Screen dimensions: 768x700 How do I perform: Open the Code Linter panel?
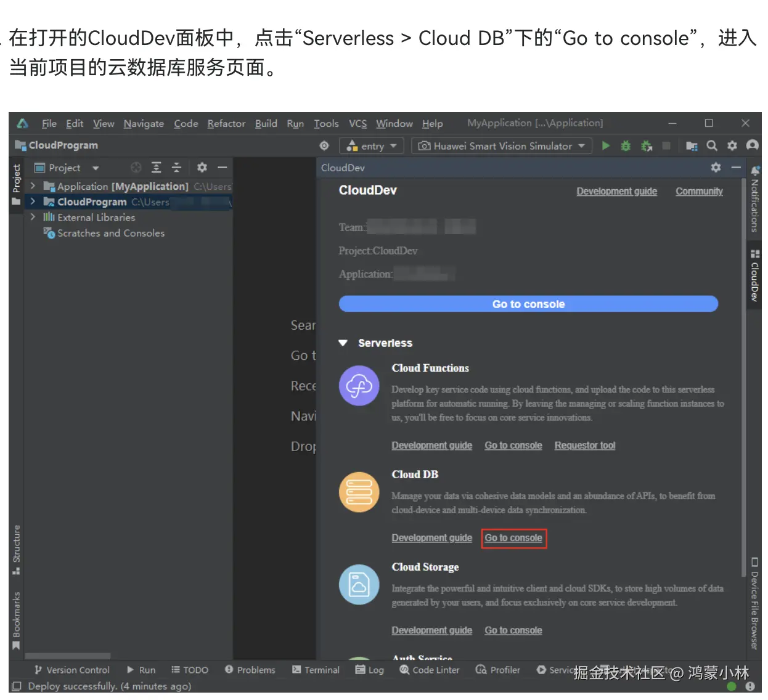pos(429,670)
